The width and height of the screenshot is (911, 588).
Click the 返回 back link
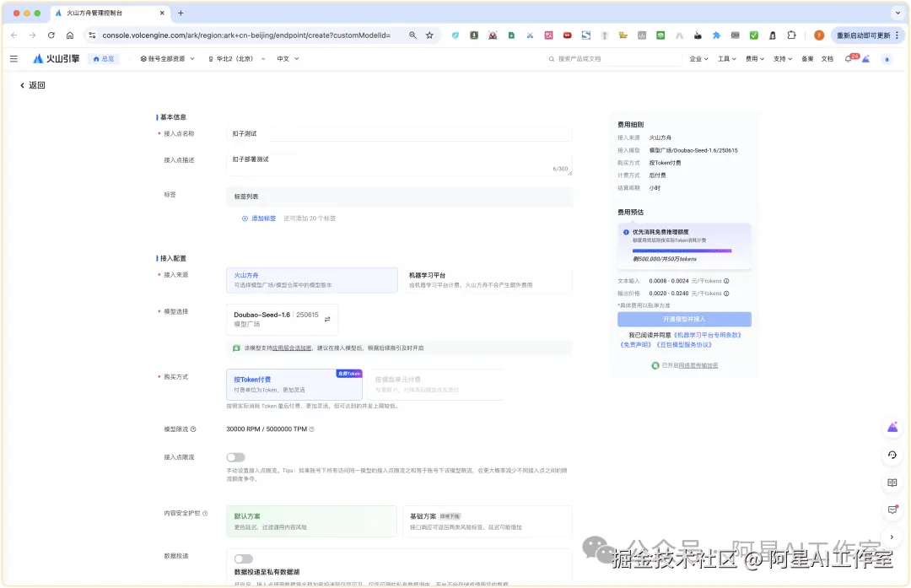33,85
